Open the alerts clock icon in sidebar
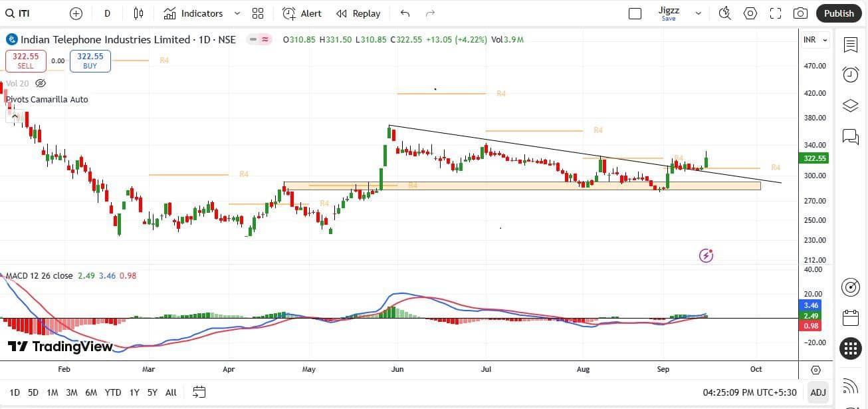 click(851, 74)
